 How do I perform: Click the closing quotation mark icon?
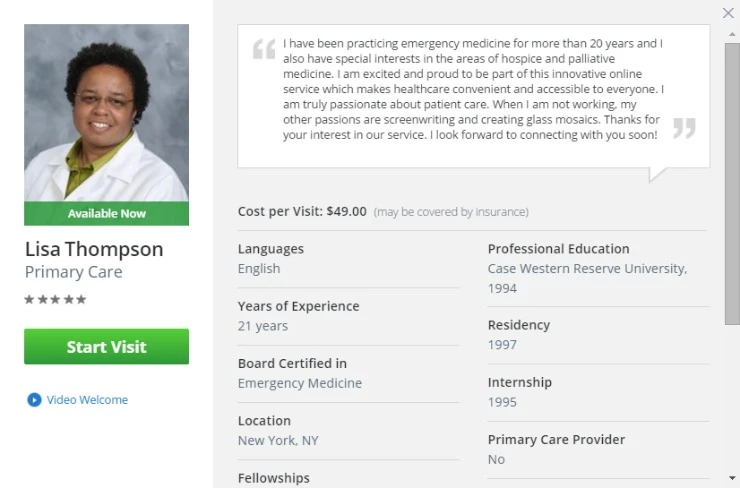click(x=684, y=128)
